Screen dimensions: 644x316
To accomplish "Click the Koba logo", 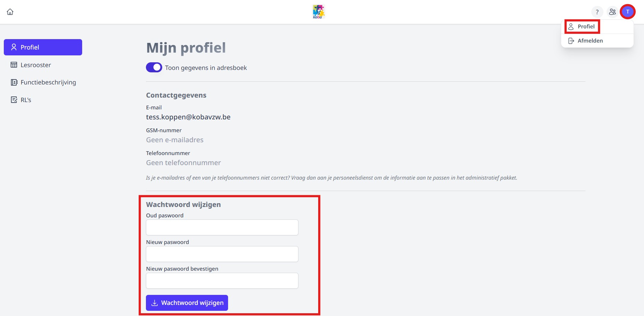I will [318, 12].
